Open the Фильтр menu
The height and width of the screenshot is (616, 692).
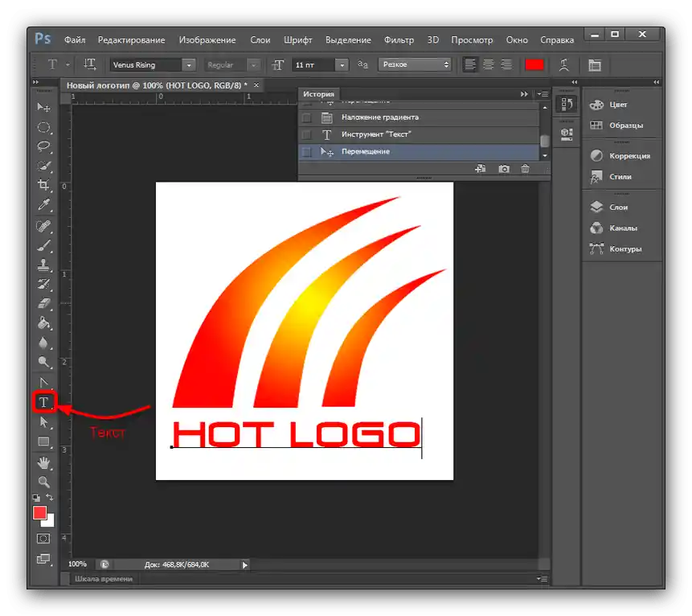(399, 39)
